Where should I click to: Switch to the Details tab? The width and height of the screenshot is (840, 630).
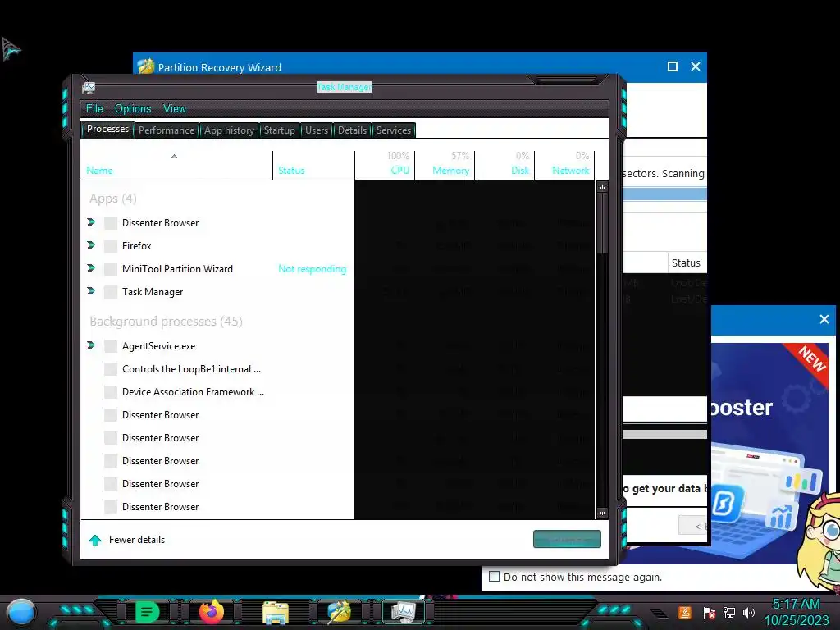353,130
